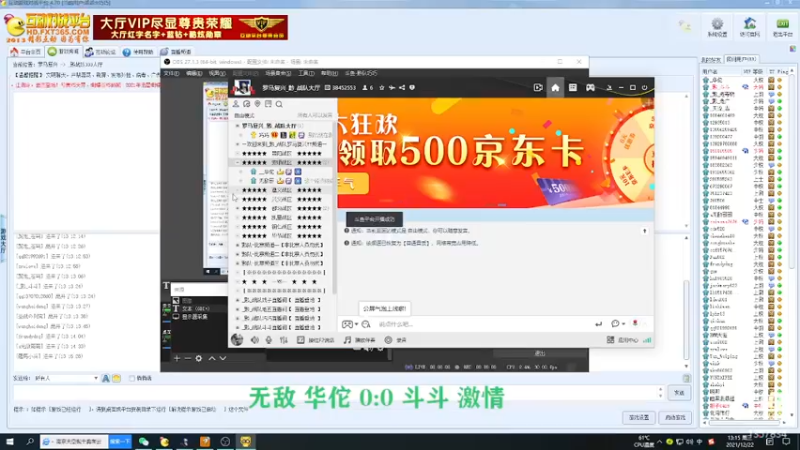Click the video broadcast icon in YY header
Screen dimensions: 800x450
click(538, 88)
